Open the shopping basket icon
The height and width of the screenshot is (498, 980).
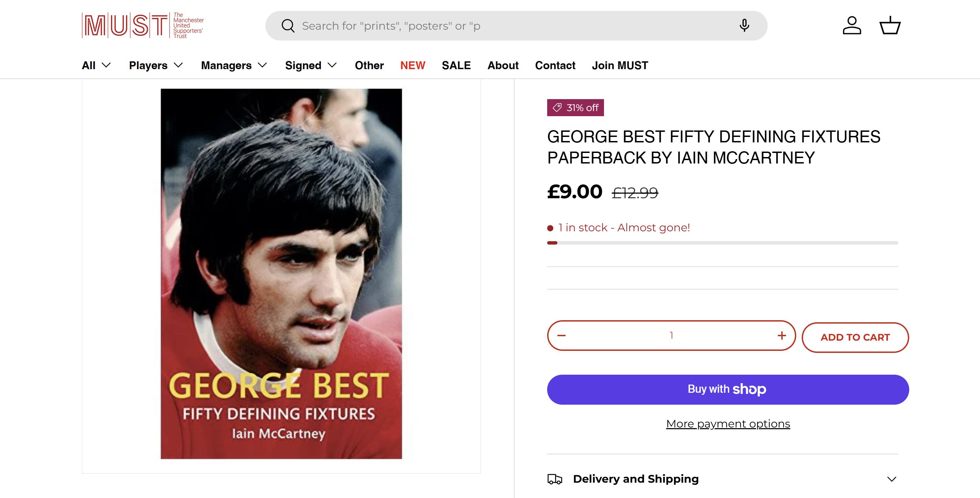[890, 26]
